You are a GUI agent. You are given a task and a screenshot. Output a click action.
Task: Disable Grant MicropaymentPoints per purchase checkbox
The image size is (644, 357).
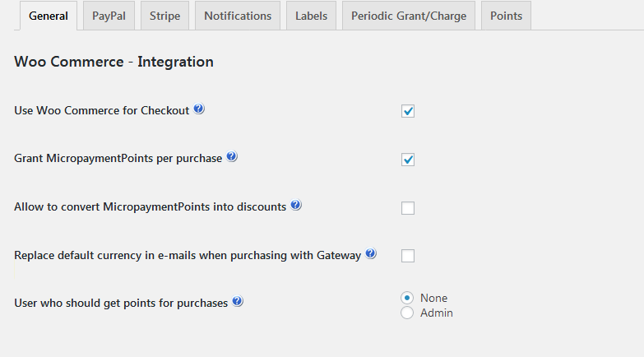408,160
